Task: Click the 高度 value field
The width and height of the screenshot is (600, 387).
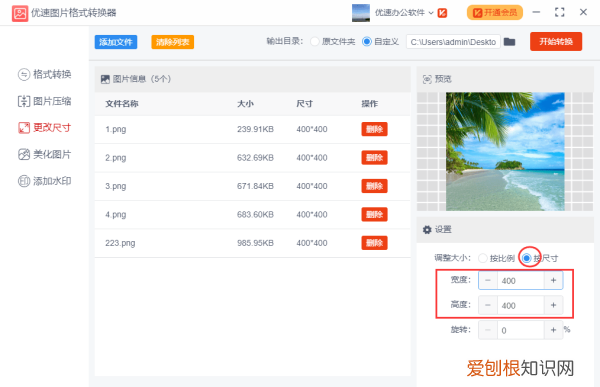Action: point(520,305)
